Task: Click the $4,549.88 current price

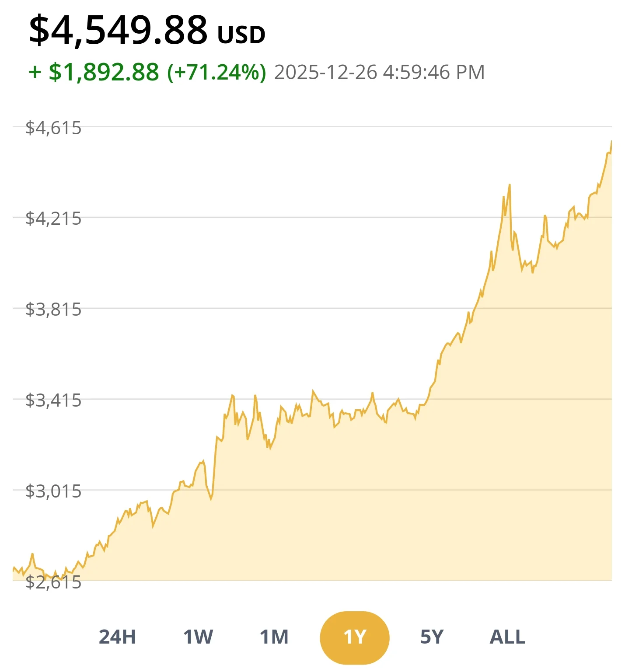Action: [x=118, y=31]
